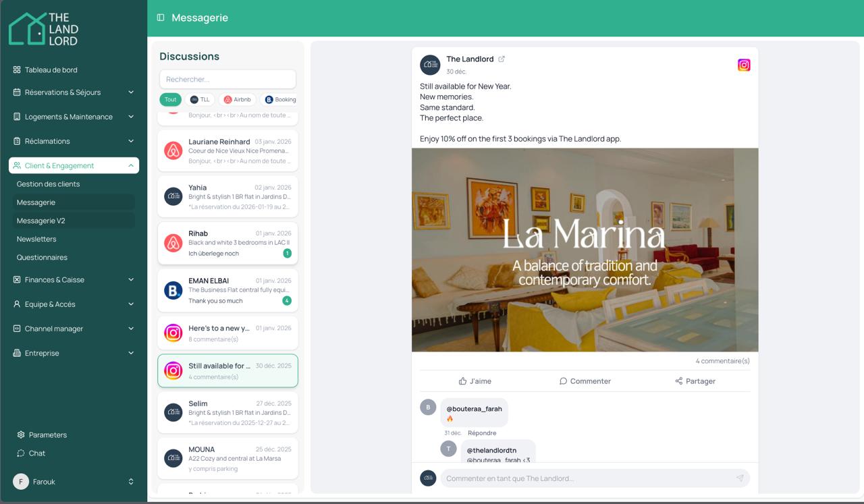864x504 pixels.
Task: Open the post via the external link icon
Action: tap(501, 59)
